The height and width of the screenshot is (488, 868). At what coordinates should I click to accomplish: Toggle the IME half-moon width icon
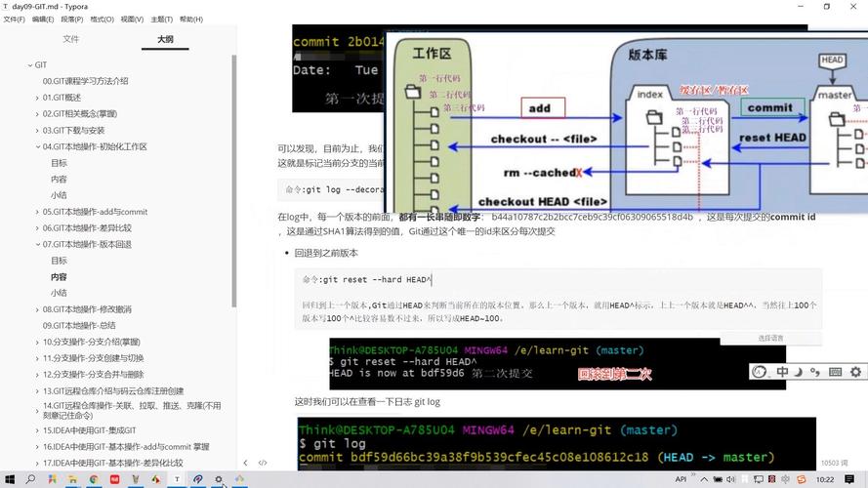(x=799, y=372)
